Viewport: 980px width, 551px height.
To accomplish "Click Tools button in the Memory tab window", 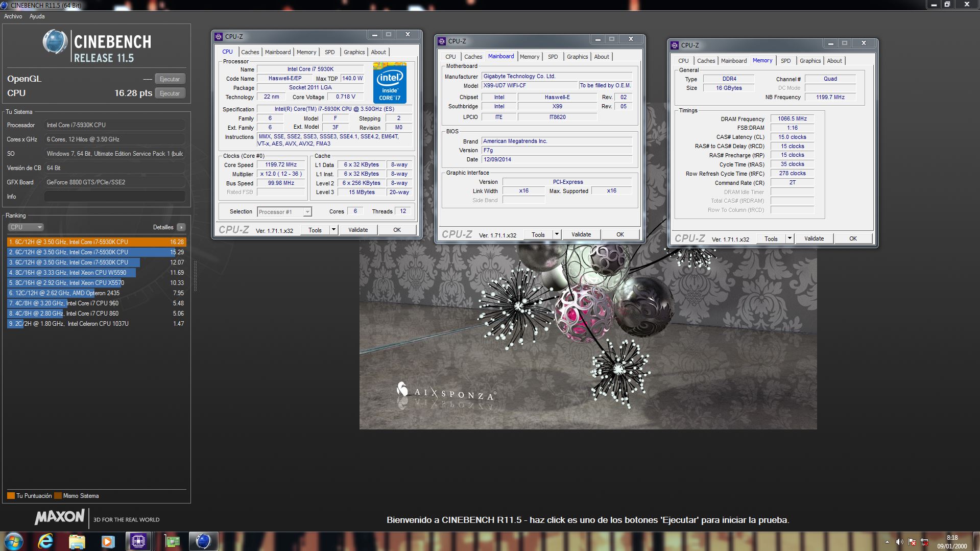I will 771,238.
